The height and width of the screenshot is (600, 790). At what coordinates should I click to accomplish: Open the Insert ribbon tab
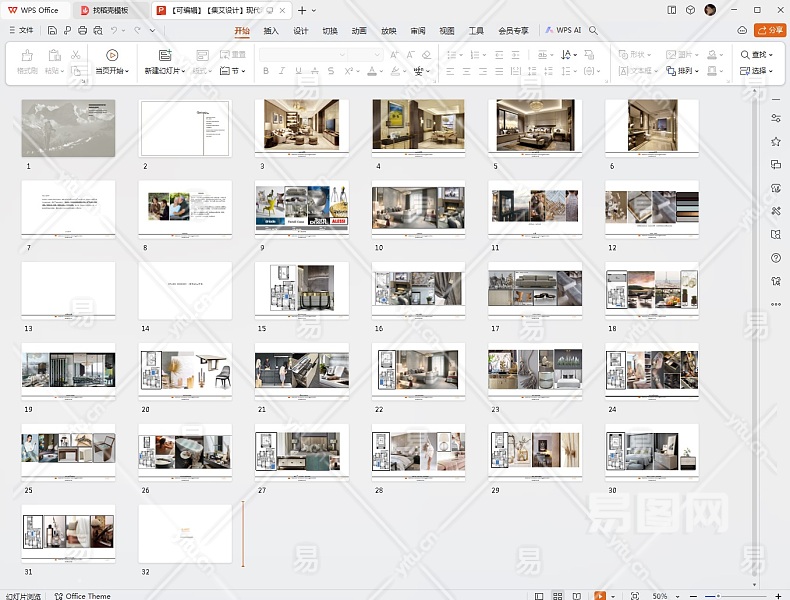tap(271, 31)
